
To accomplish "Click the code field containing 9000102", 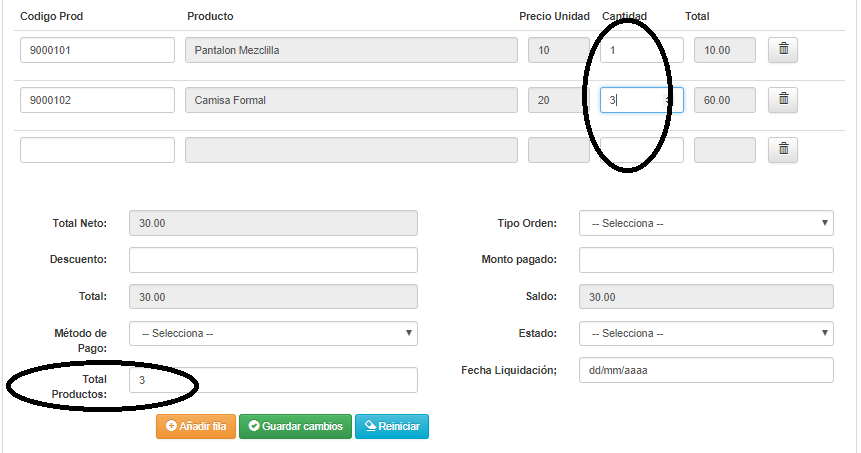I will [97, 100].
